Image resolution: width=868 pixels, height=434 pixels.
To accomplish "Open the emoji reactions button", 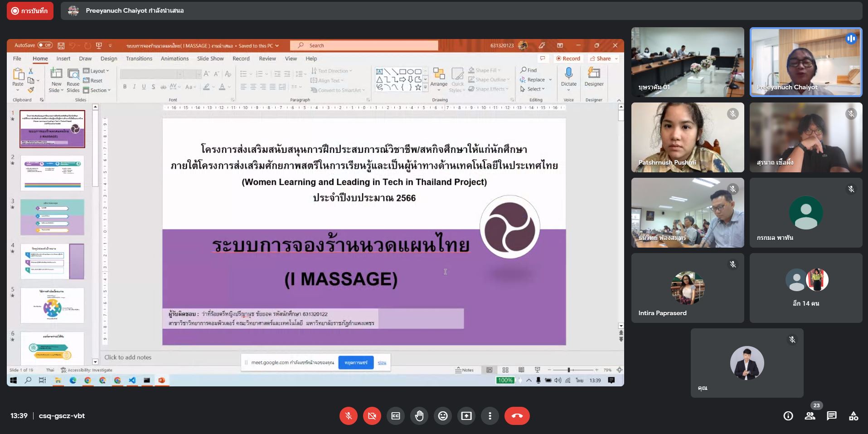I will pyautogui.click(x=443, y=416).
